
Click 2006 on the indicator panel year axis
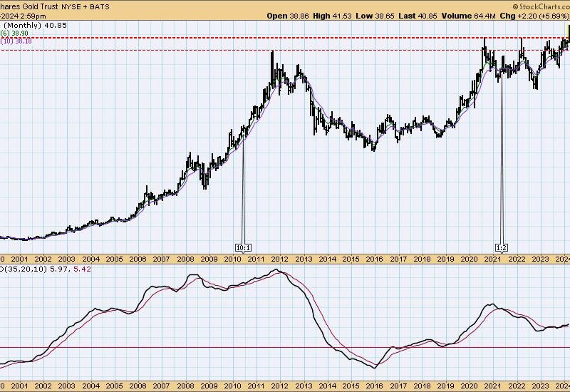[138, 386]
